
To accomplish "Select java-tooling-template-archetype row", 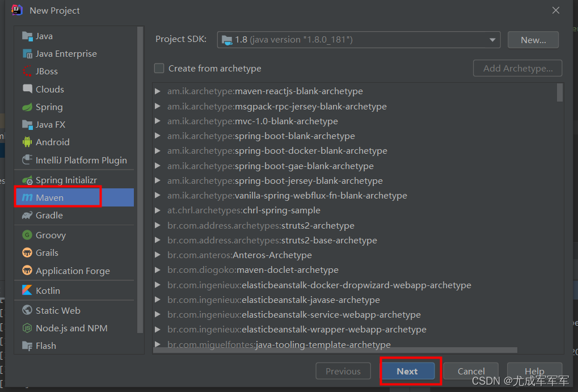I will 279,344.
